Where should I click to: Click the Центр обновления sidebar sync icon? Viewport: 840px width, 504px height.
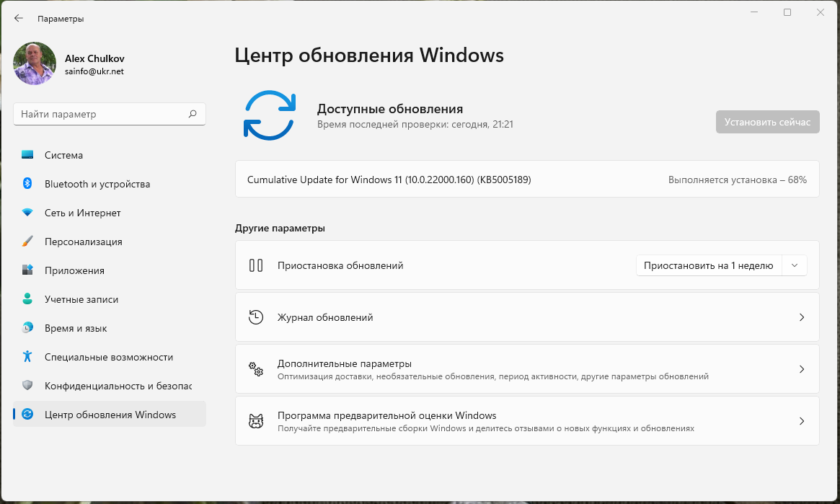click(27, 414)
